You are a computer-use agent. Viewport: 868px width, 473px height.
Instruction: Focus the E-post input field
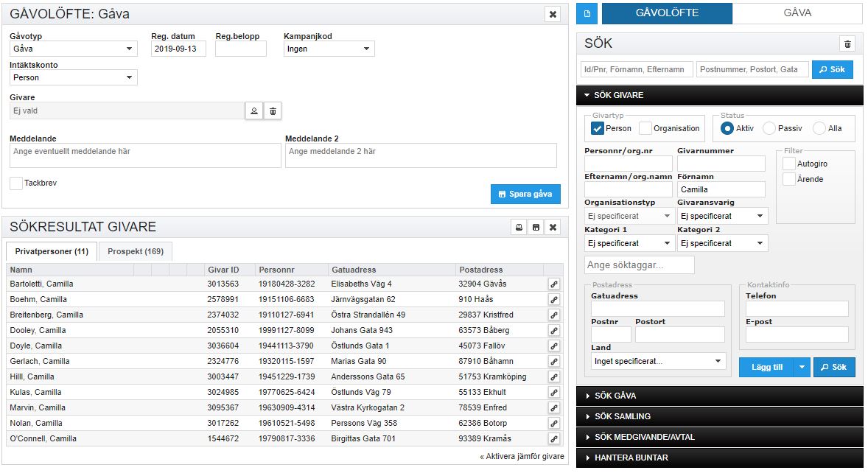point(797,334)
